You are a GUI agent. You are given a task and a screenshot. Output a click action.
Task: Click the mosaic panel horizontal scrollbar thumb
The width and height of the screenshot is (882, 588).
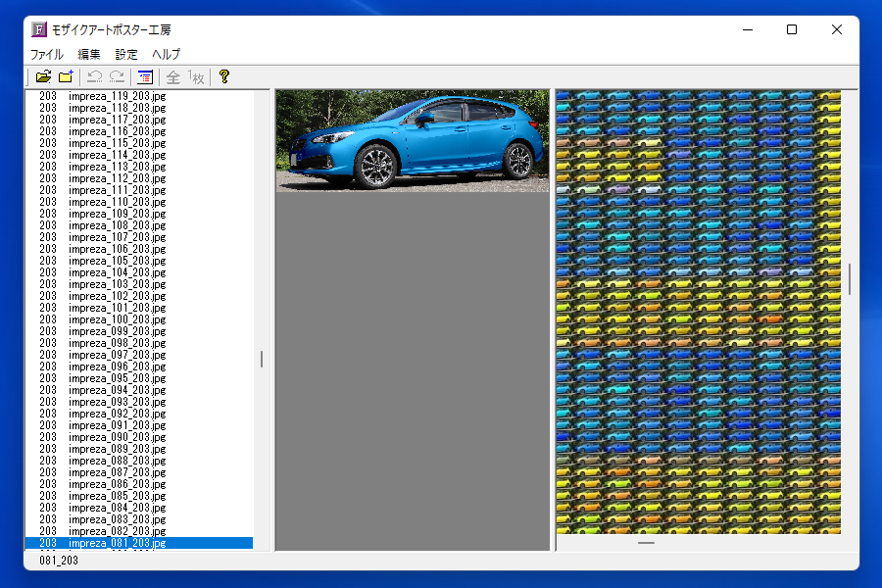point(647,543)
